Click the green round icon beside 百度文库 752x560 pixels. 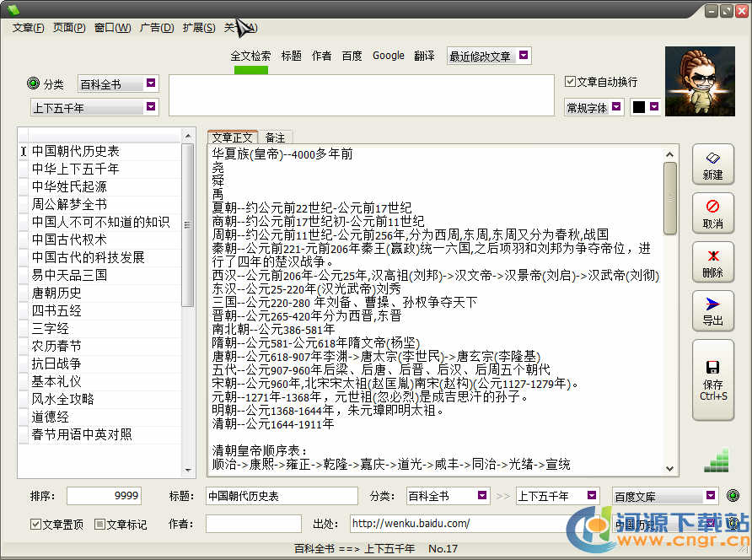coord(733,496)
